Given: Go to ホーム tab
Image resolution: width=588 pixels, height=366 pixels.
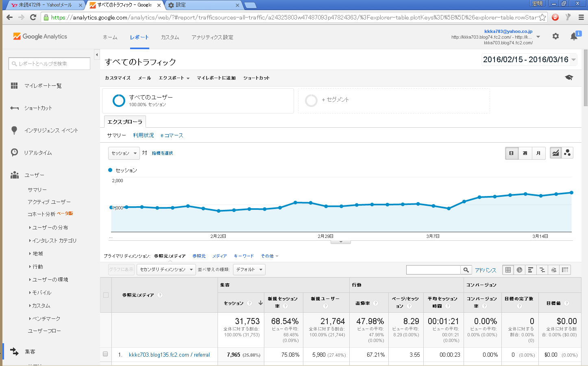Looking at the screenshot, I should point(110,37).
